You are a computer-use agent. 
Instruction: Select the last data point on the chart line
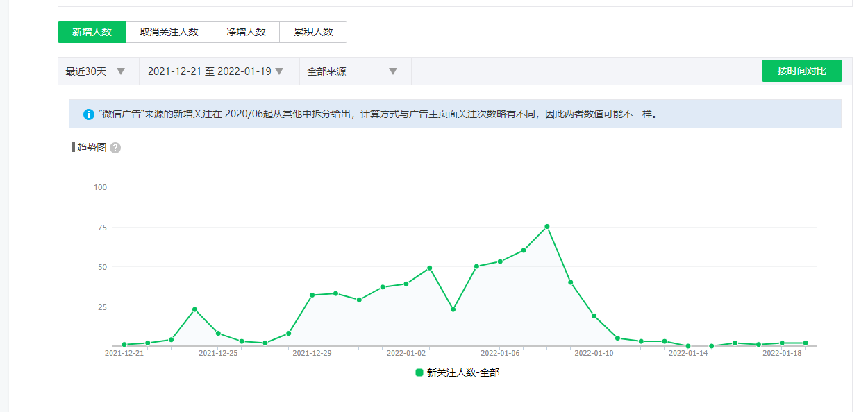(806, 343)
